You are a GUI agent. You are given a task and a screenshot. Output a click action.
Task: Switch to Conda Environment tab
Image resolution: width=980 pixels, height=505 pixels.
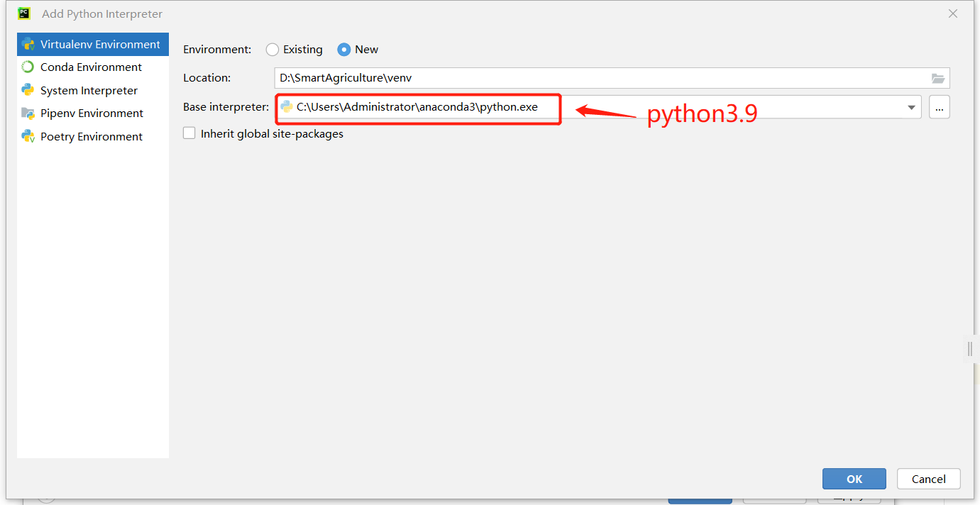pos(91,67)
